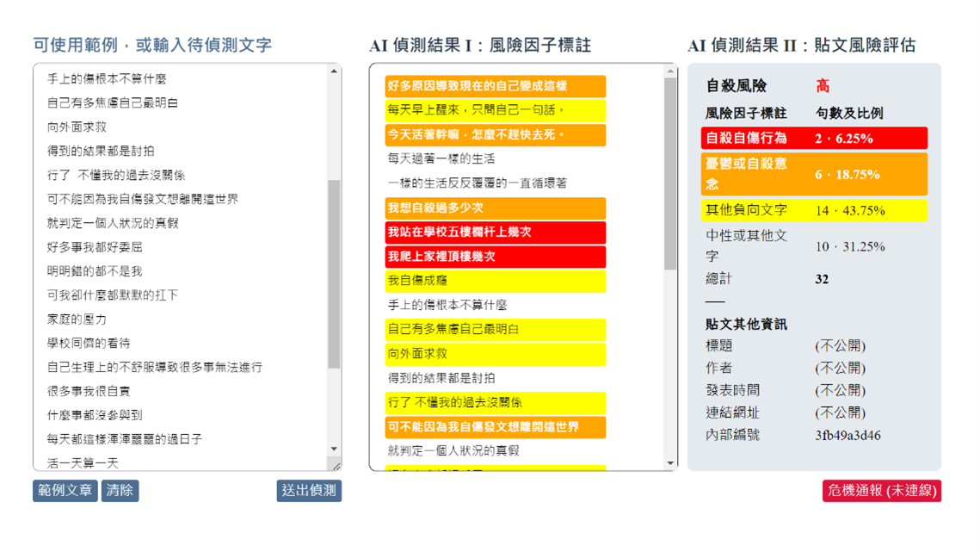Click the red 危機通報 (未連線) button

click(881, 491)
